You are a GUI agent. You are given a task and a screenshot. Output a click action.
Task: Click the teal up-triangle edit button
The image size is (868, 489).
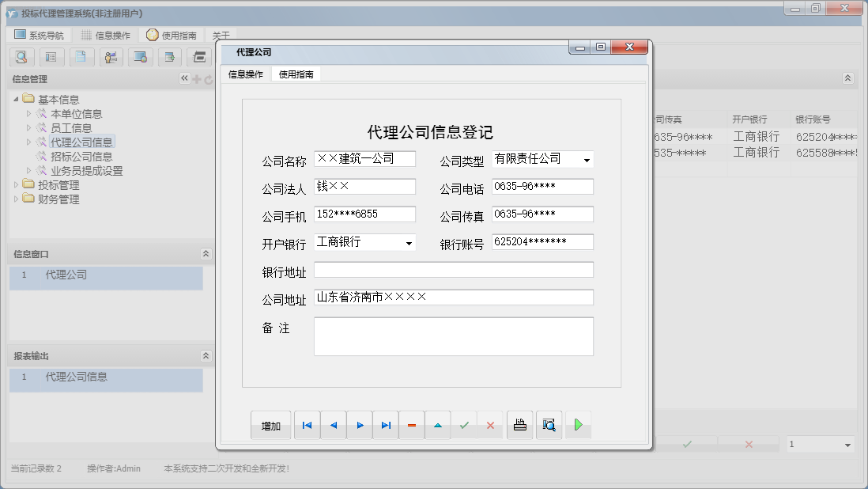pyautogui.click(x=438, y=426)
